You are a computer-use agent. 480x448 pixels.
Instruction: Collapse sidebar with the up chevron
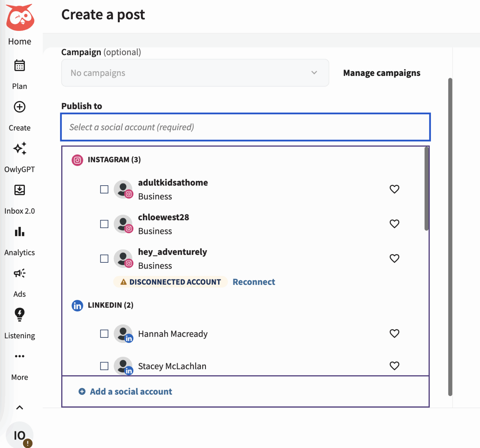point(20,407)
